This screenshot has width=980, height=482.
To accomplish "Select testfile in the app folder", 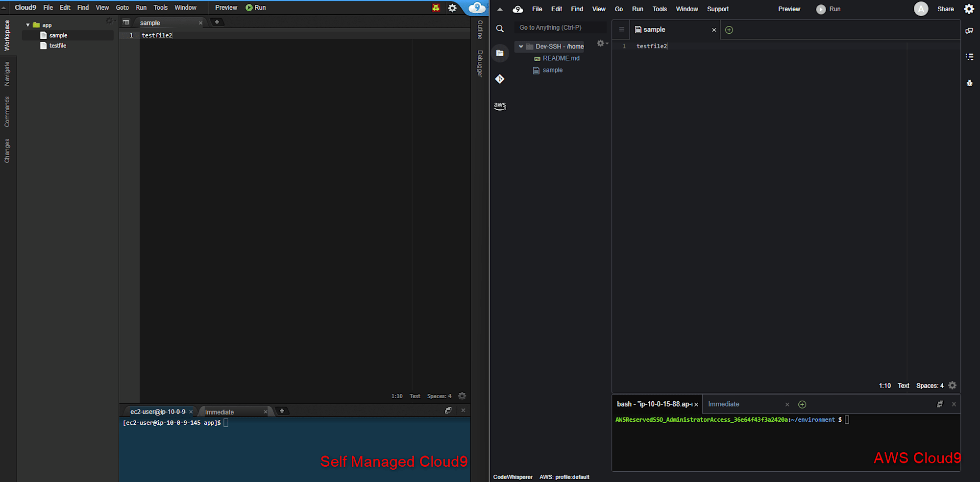I will click(x=58, y=46).
